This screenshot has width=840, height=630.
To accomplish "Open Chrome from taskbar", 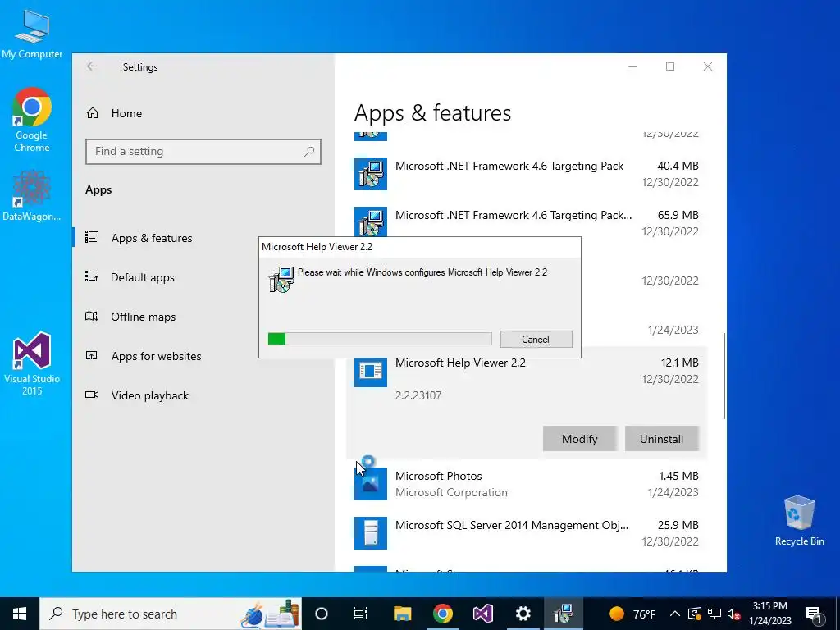I will [442, 614].
